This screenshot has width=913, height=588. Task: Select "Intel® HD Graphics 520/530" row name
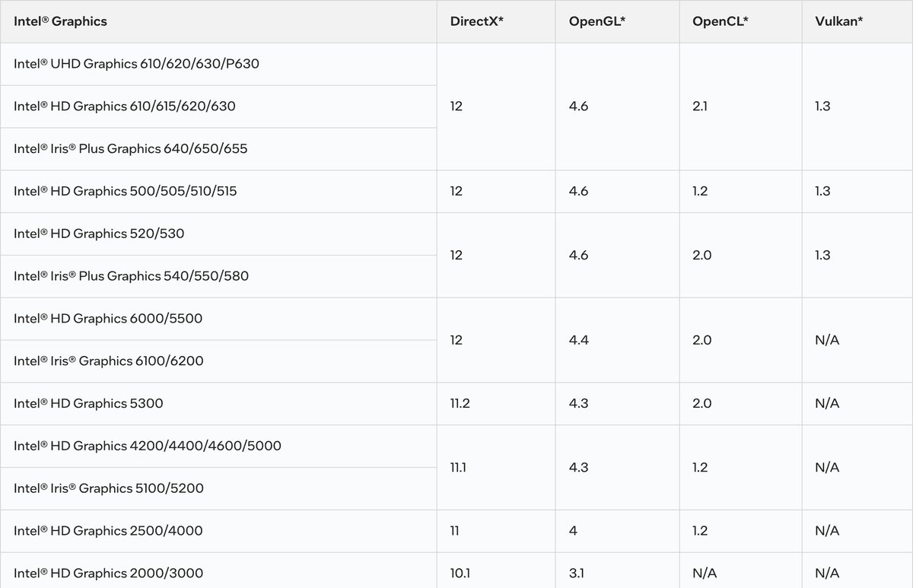[x=99, y=234]
